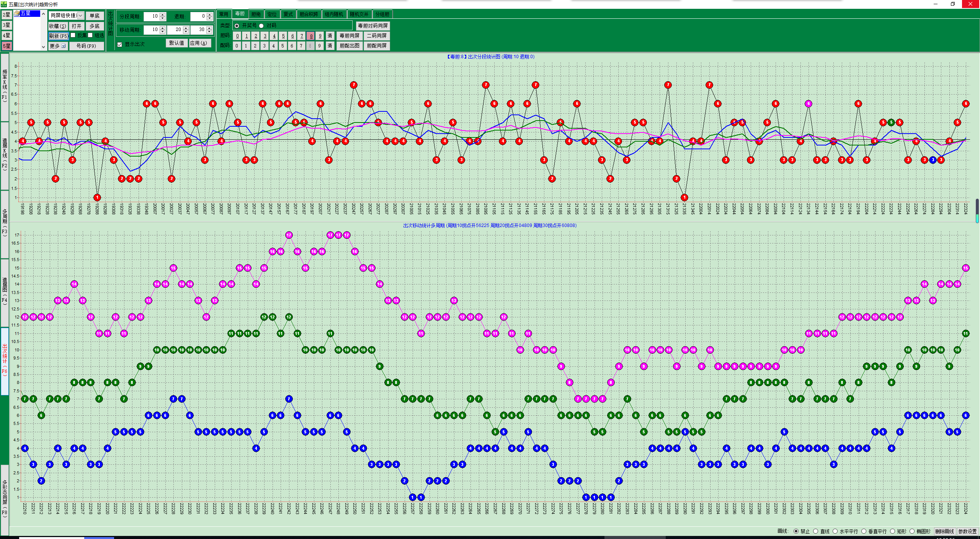The image size is (980, 539).
Task: Uncheck the 显示出次 checkbox
Action: [120, 44]
